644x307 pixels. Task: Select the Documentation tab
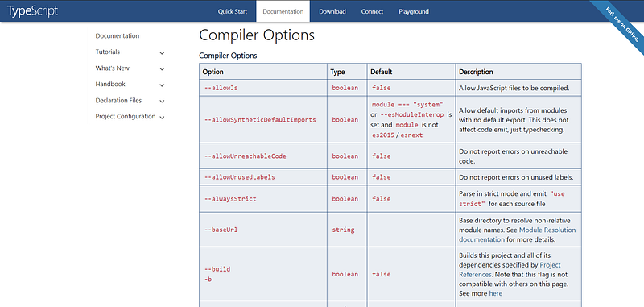click(x=283, y=11)
